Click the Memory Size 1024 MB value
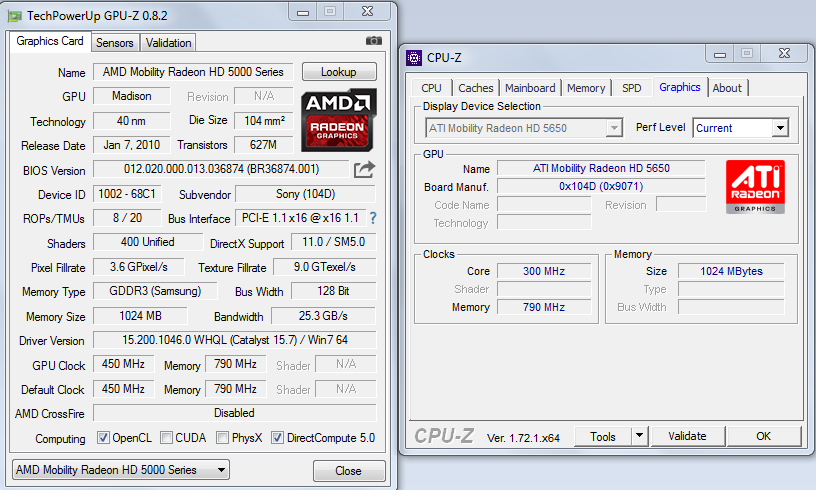 141,316
